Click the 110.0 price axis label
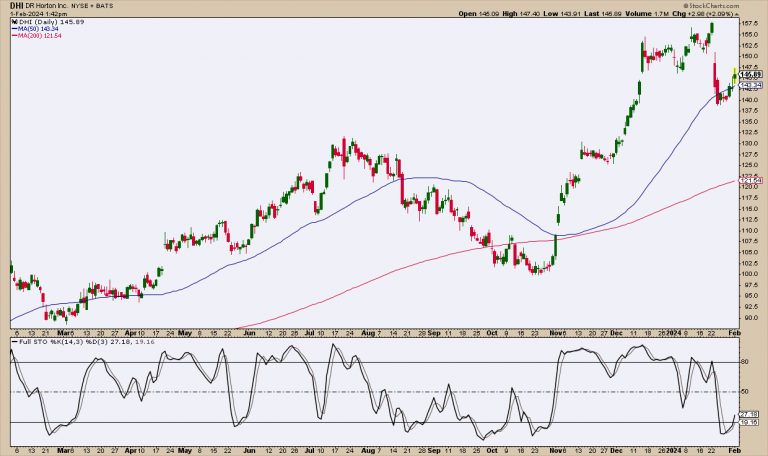 (750, 230)
